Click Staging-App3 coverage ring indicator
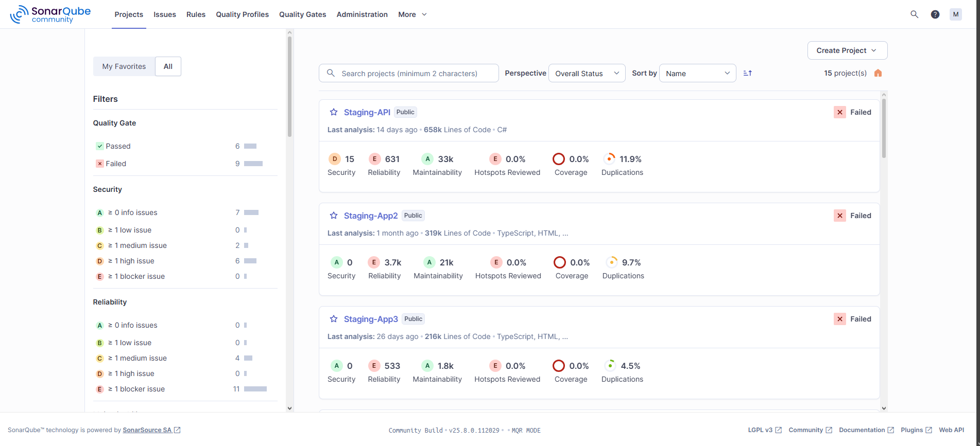Viewport: 980px width, 446px height. (559, 366)
